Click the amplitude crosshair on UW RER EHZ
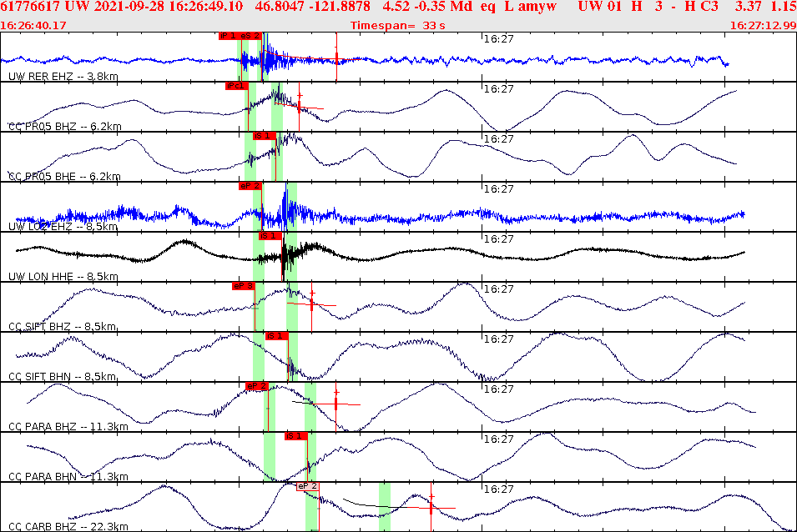Viewport: 797px width, 532px height. [x=338, y=58]
